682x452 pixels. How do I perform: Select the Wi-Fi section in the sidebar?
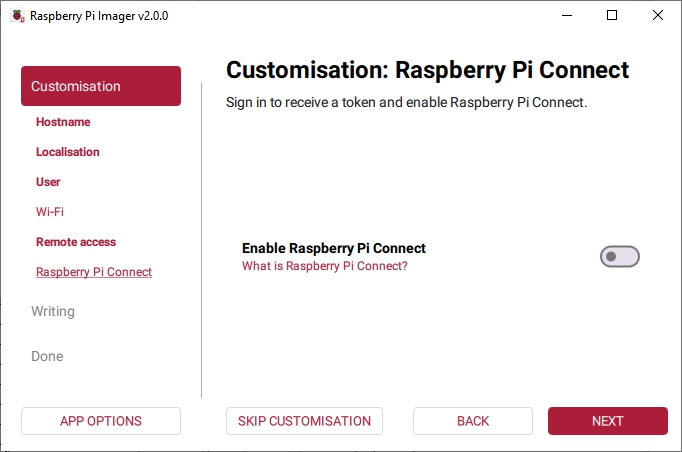coord(50,212)
